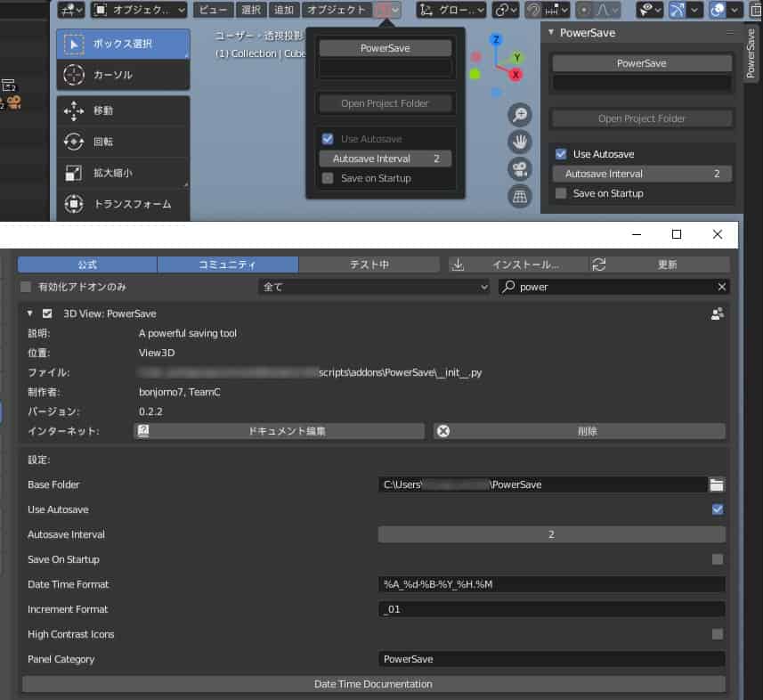Enable Save on Startup in the sidebar panel

[x=561, y=194]
